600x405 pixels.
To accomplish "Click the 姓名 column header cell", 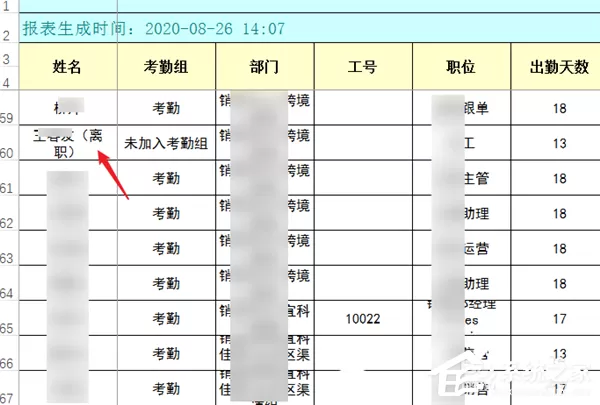I will [x=68, y=67].
